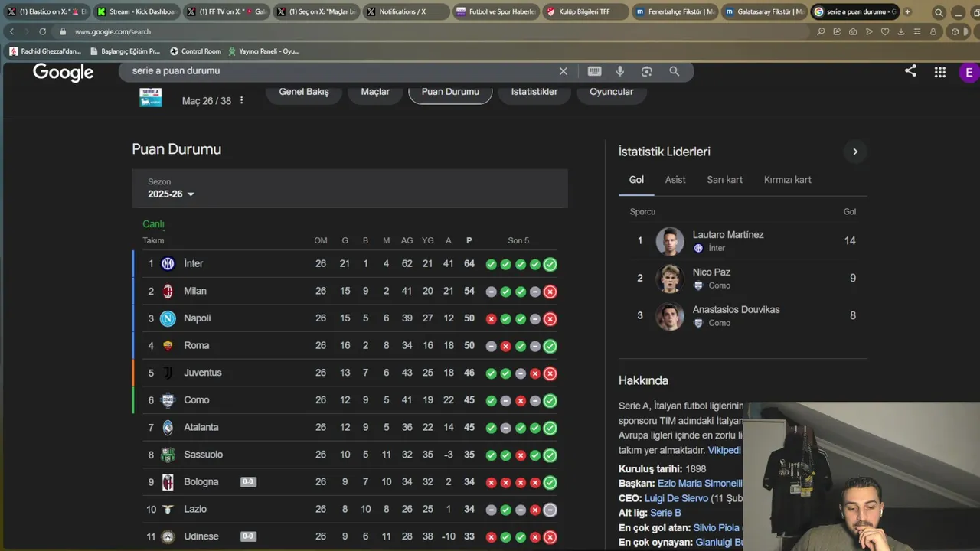Viewport: 980px width, 551px height.
Task: Click the Serie A league logo
Action: pyautogui.click(x=151, y=97)
